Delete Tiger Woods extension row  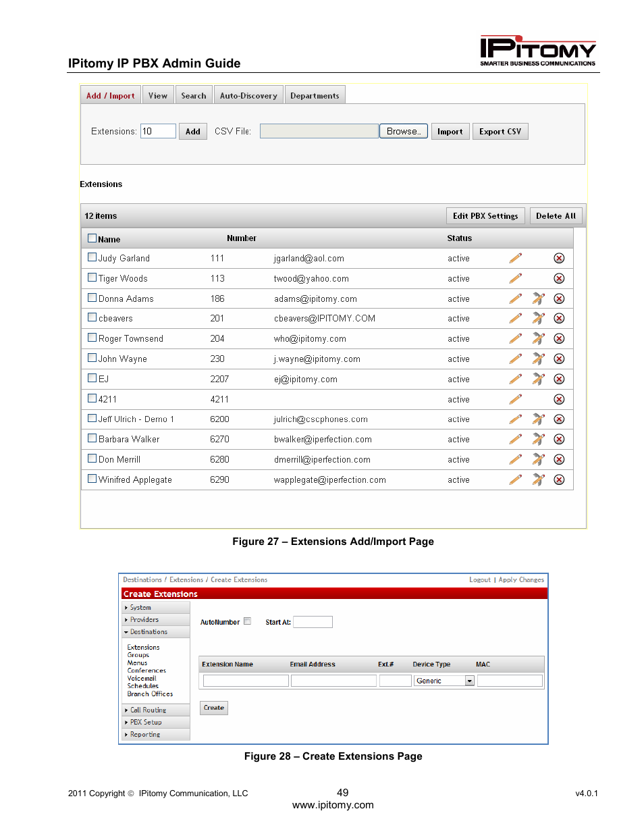[x=559, y=278]
